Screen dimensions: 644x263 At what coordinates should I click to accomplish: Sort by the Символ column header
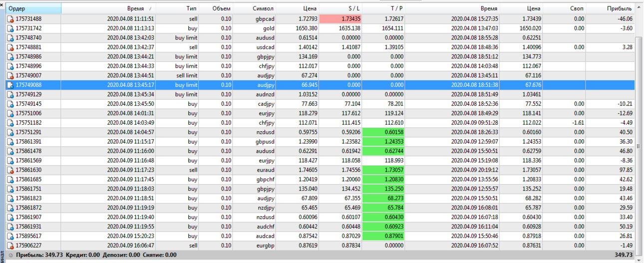click(255, 8)
